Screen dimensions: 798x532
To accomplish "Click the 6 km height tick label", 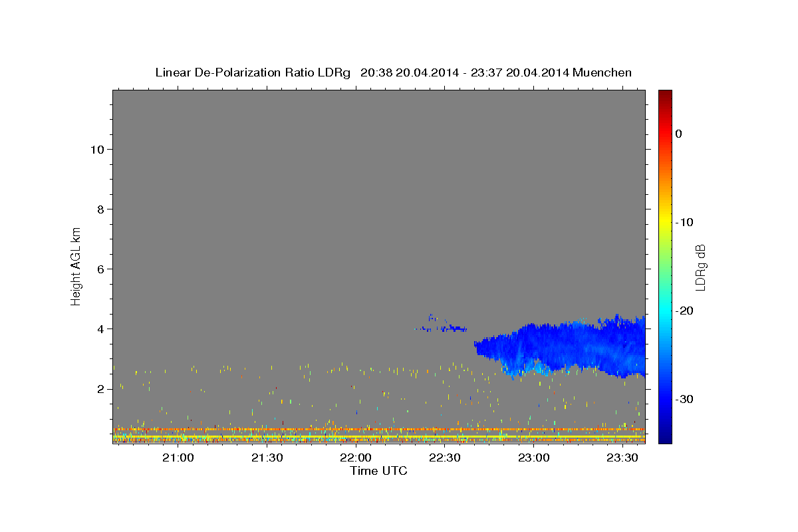I will click(99, 269).
